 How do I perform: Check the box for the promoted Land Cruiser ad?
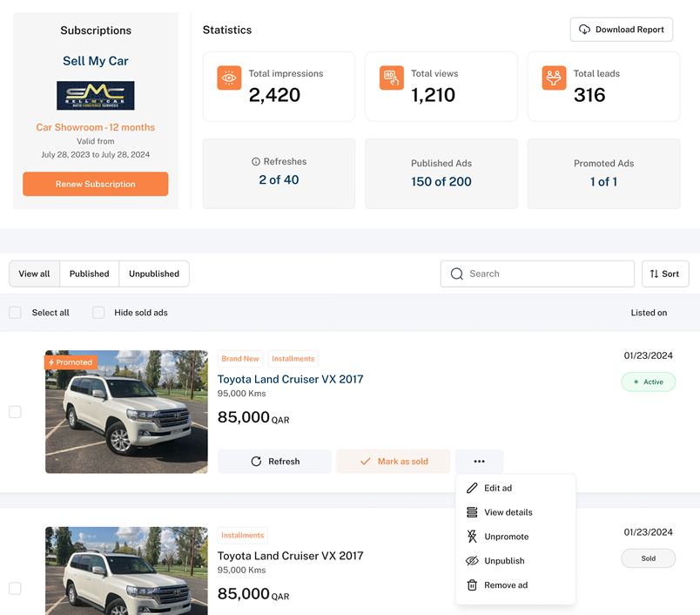[15, 412]
